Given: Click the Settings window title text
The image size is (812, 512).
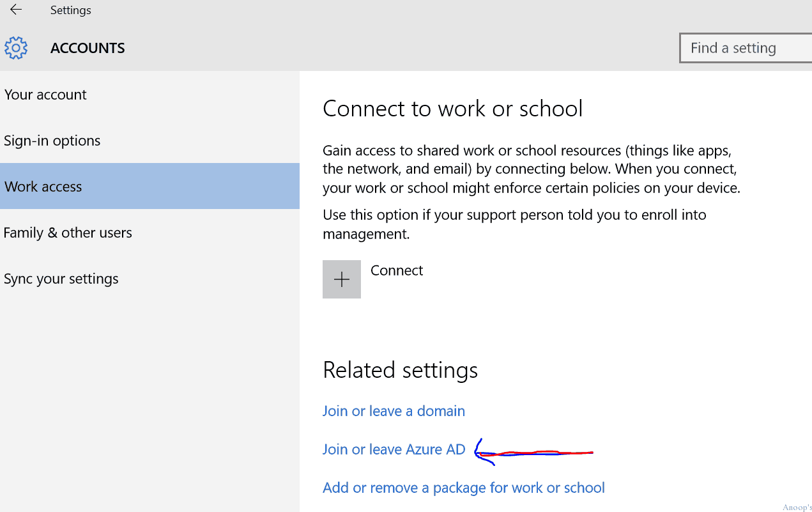Looking at the screenshot, I should coord(71,10).
